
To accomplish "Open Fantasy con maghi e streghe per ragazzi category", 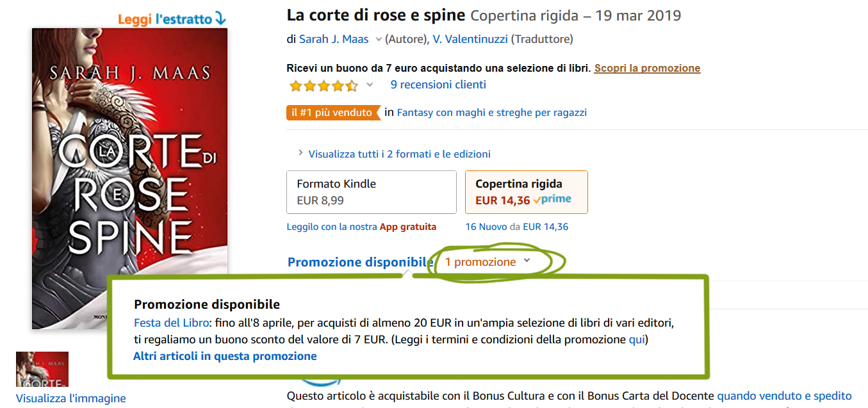I will click(492, 112).
